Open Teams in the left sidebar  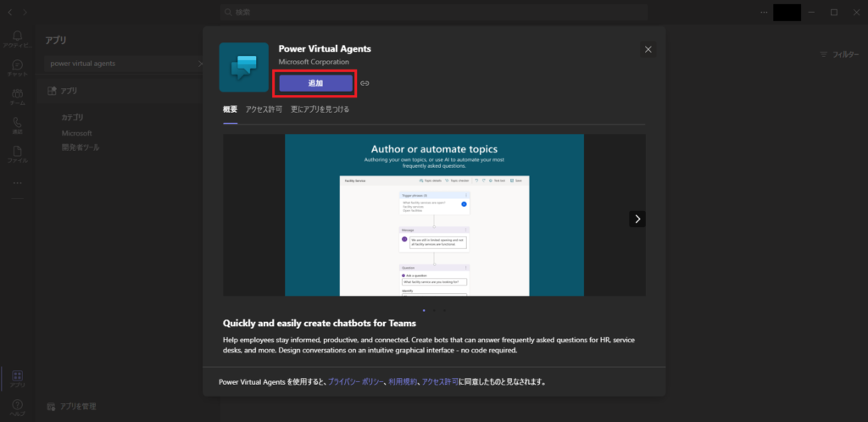click(17, 97)
